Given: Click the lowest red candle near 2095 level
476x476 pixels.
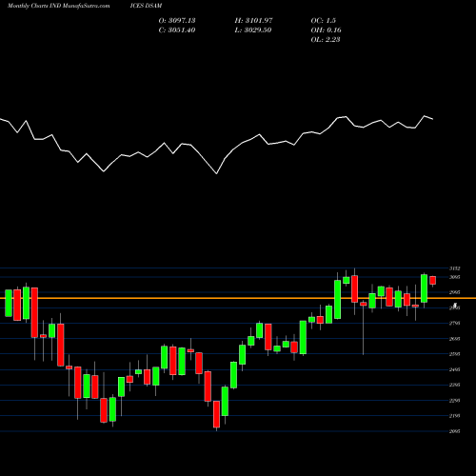Looking at the screenshot, I should (x=216, y=414).
